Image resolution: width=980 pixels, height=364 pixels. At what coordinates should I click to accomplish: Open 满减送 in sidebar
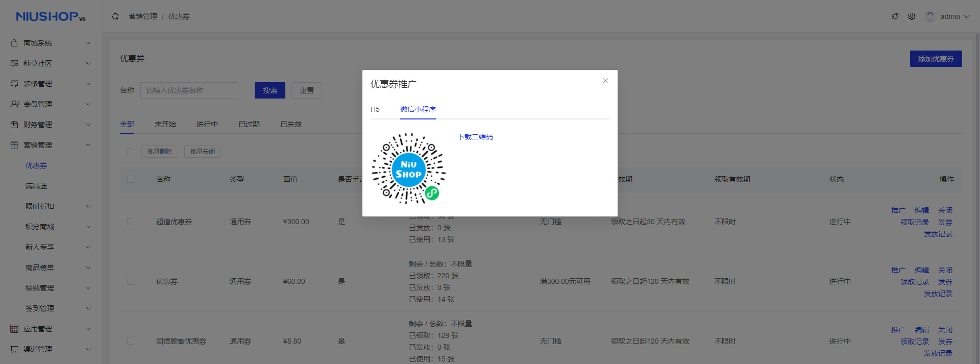click(x=36, y=186)
